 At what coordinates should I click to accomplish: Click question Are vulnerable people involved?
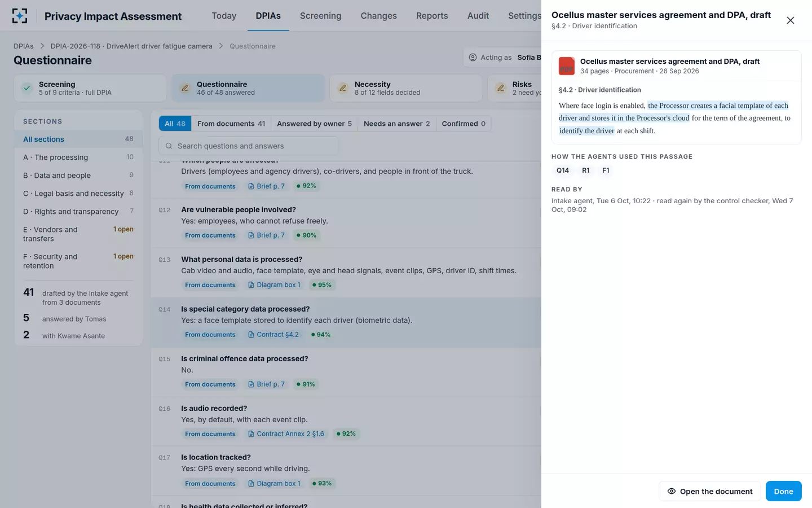(239, 210)
